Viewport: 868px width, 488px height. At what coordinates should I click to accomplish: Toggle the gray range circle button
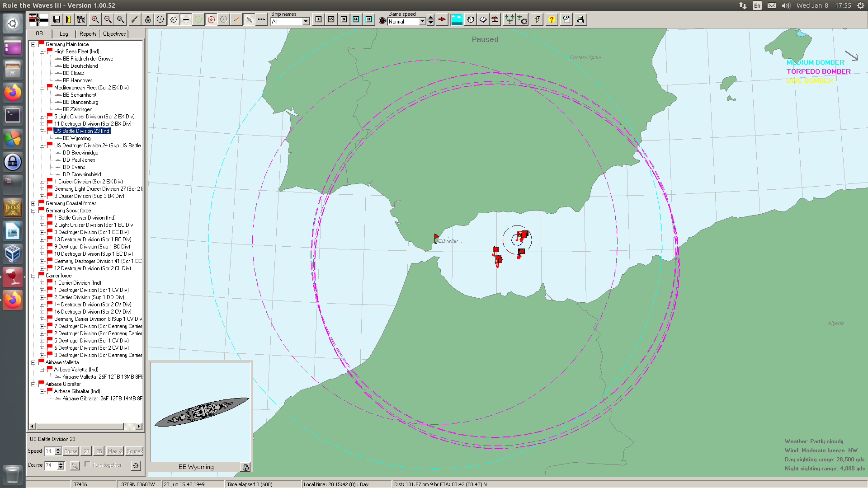coord(224,19)
